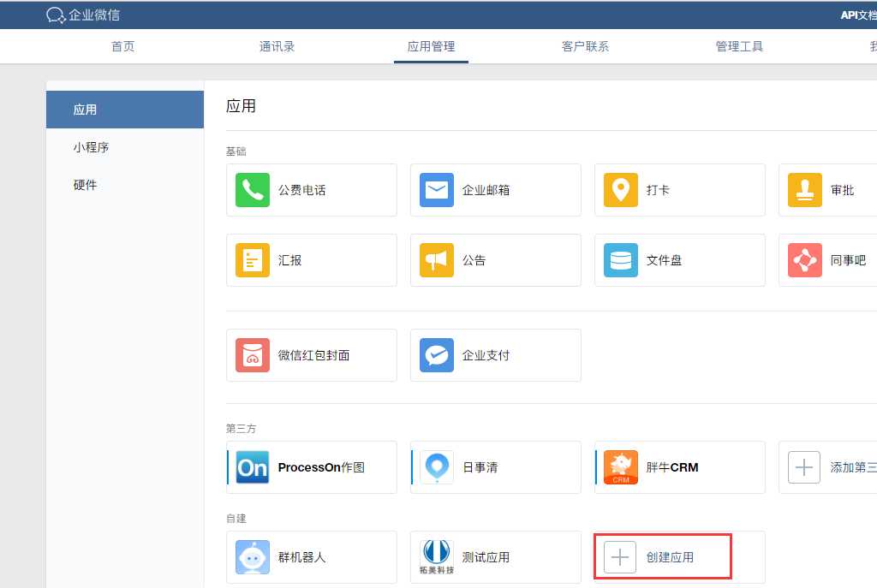This screenshot has height=588, width=877.
Task: Open the 管理工具 tab
Action: tap(739, 46)
